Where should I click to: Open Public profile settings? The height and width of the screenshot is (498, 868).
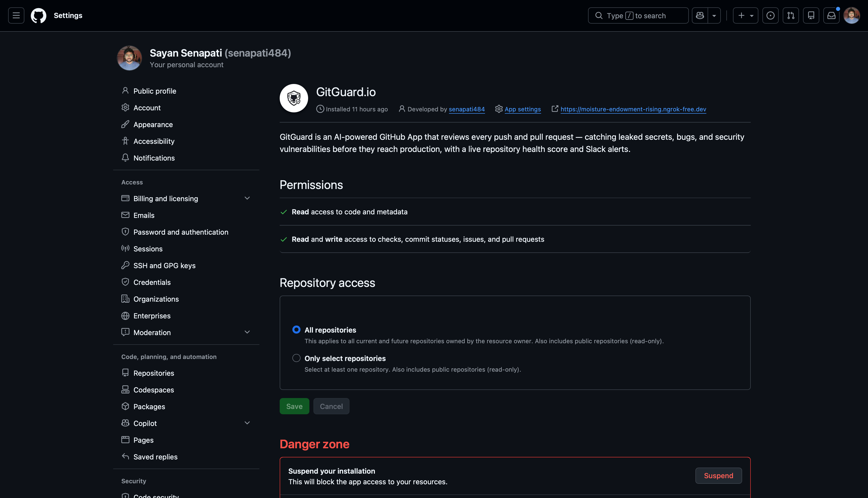(186, 91)
